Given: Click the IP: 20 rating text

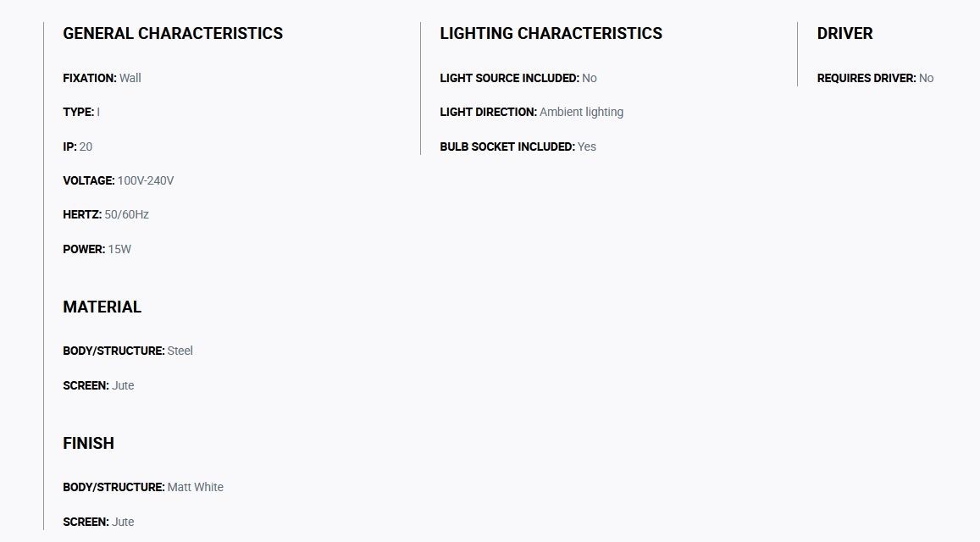Looking at the screenshot, I should pos(77,147).
